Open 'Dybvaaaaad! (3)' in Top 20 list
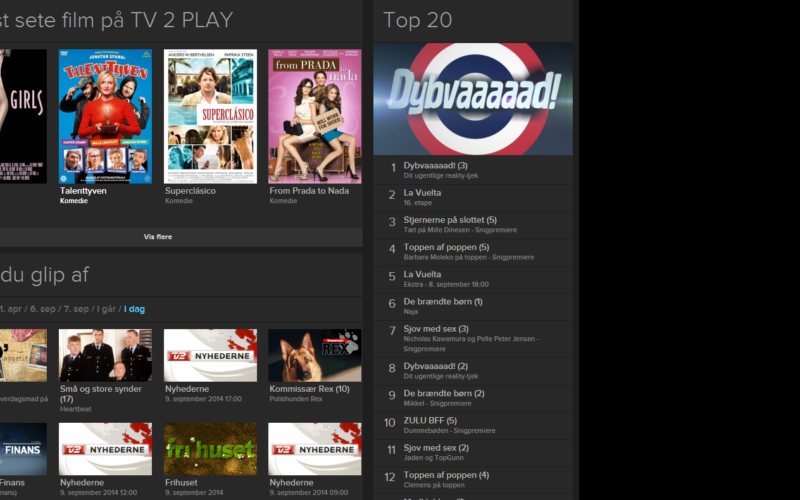This screenshot has height=500, width=800. [435, 166]
